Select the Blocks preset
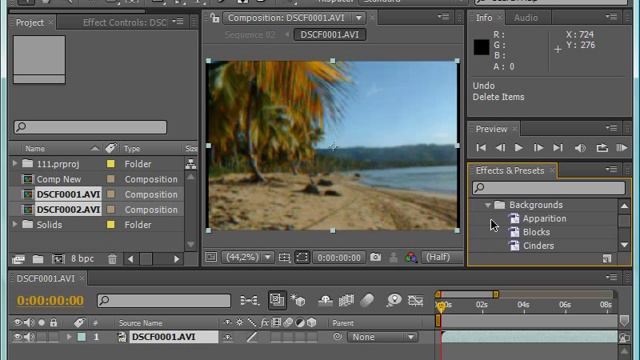Screen dimensions: 640x360 coord(536,232)
